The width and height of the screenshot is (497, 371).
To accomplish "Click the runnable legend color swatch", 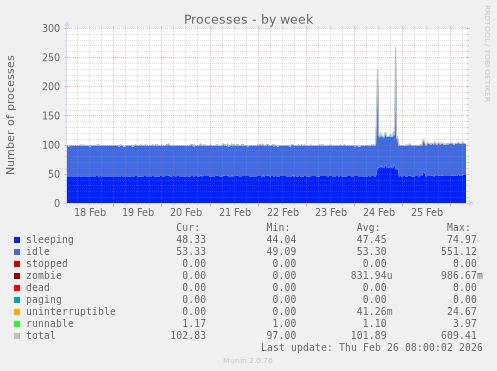I will tap(17, 324).
